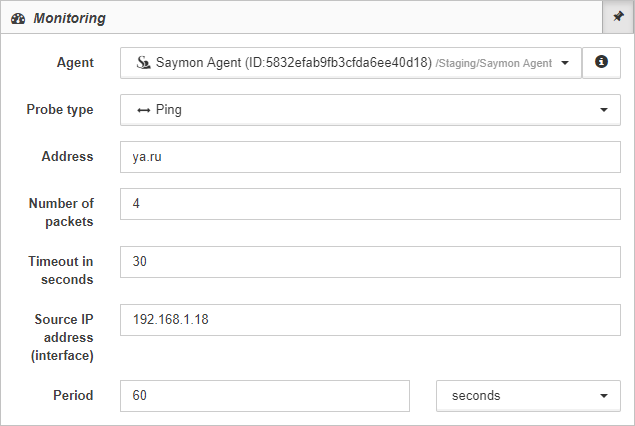Click the Monitoring dashboard gauge icon
This screenshot has height=426, width=635.
click(x=18, y=19)
